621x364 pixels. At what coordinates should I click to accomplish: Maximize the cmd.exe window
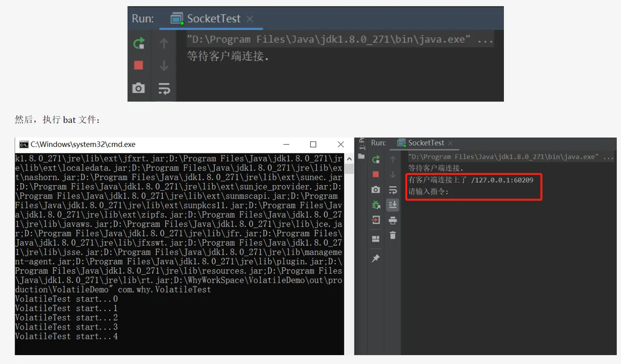click(313, 145)
